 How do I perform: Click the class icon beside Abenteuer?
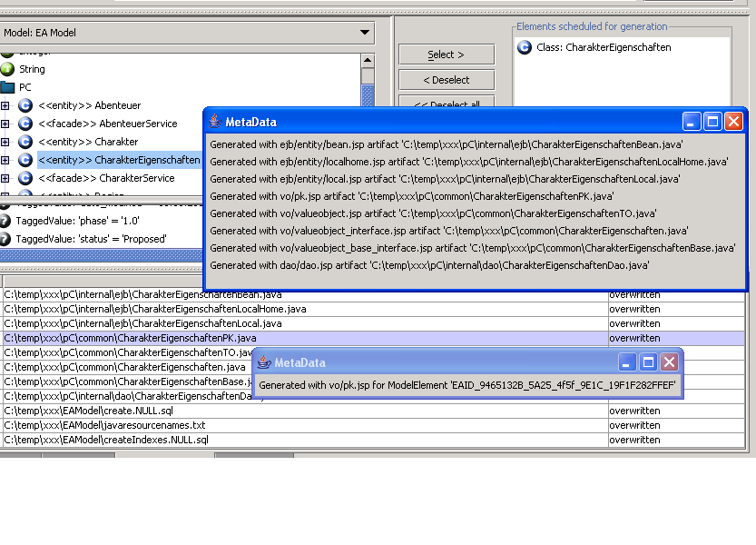point(25,105)
